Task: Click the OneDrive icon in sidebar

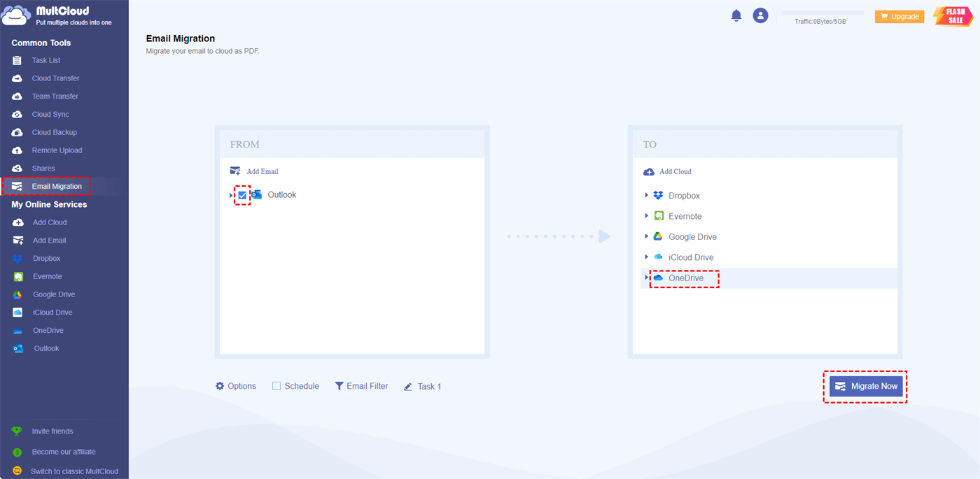Action: [18, 331]
